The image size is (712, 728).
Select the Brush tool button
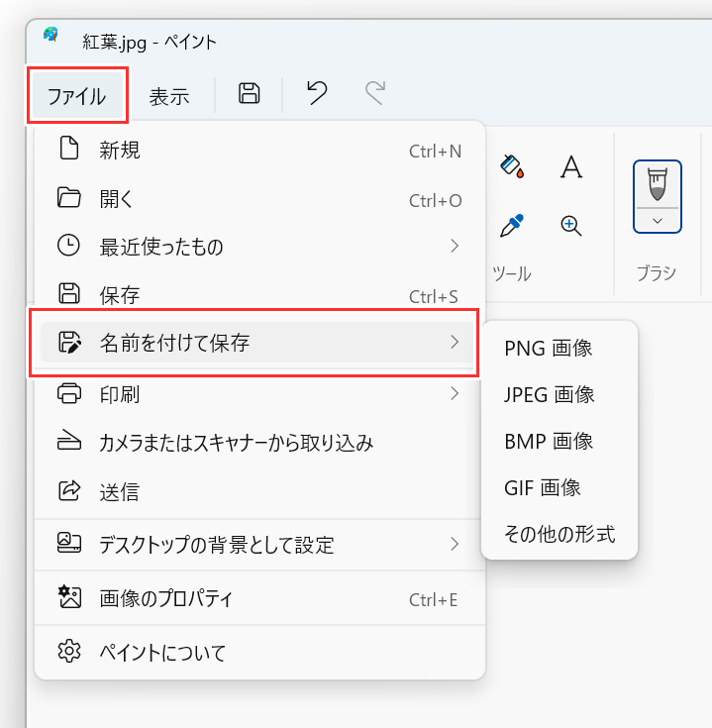click(658, 184)
